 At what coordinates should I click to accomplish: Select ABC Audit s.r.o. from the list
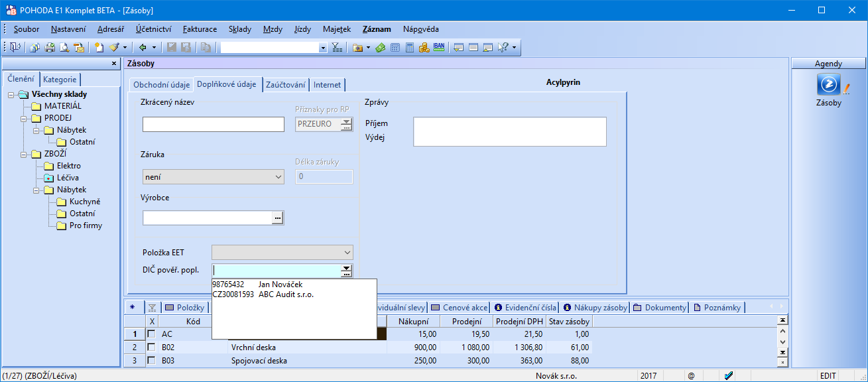286,294
